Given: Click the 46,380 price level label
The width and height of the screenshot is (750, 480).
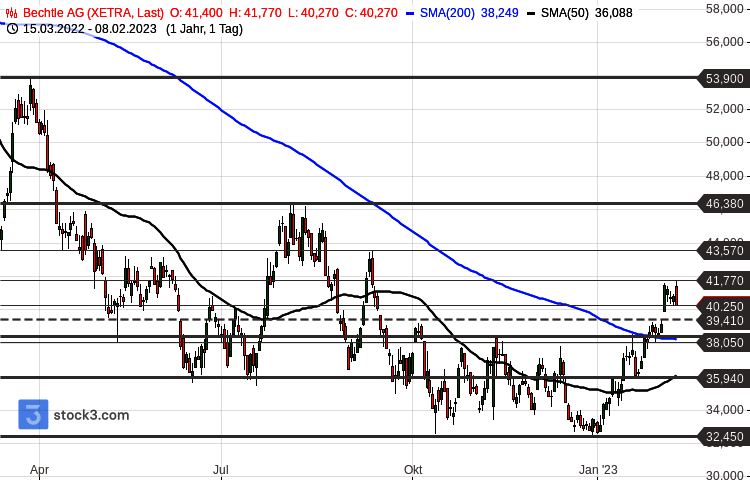Looking at the screenshot, I should click(x=724, y=204).
